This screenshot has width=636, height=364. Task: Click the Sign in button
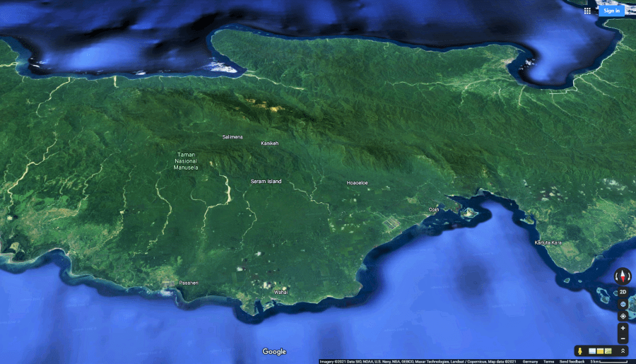coord(611,11)
